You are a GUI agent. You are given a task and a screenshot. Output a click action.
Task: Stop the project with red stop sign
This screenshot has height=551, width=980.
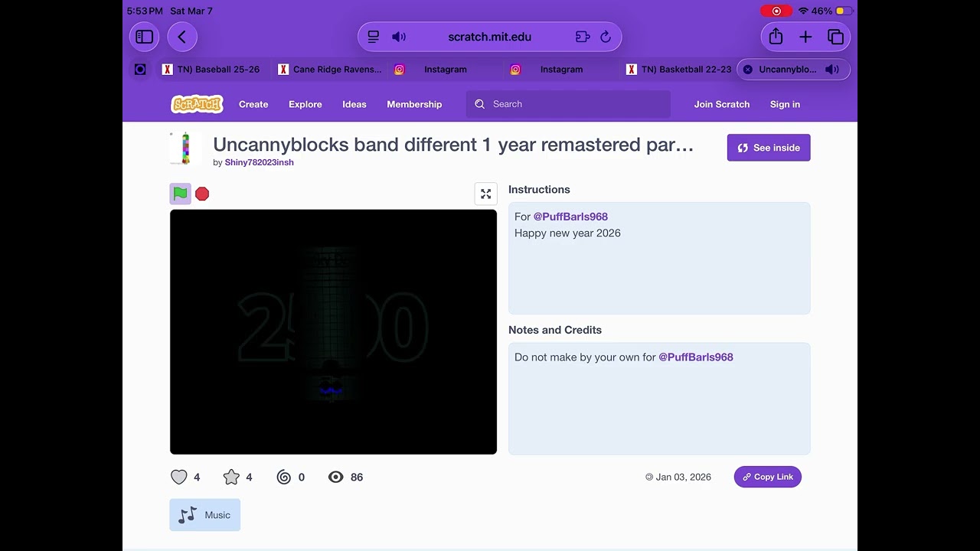coord(202,194)
